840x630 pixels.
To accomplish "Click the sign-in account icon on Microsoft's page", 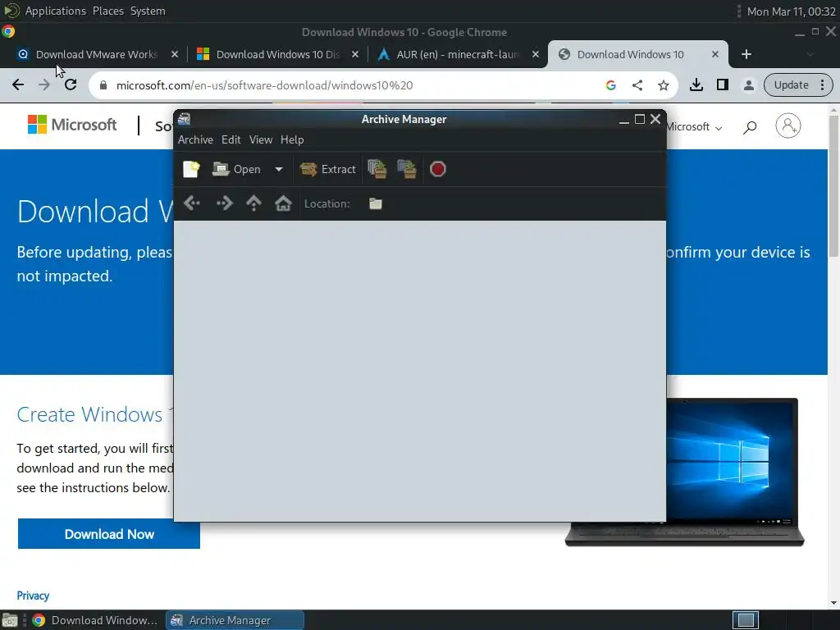I will 788,126.
